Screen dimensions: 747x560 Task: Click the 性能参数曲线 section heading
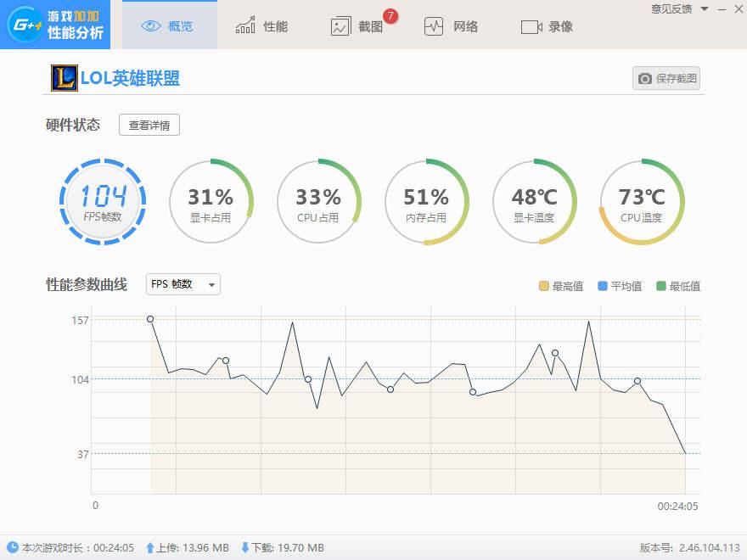click(87, 284)
